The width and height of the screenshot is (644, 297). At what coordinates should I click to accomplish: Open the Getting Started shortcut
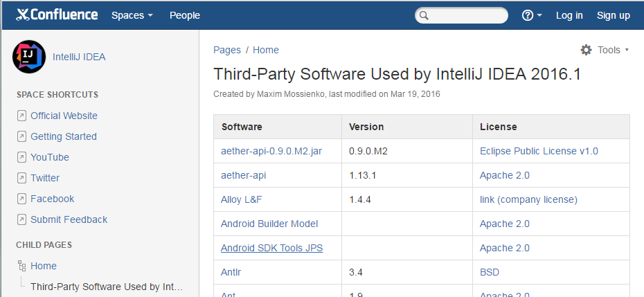click(x=64, y=136)
